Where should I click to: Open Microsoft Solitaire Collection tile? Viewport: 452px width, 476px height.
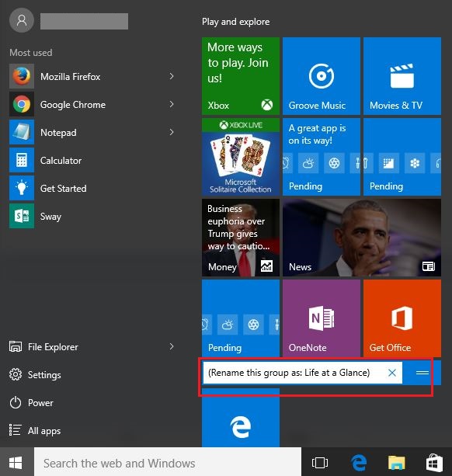click(x=241, y=157)
